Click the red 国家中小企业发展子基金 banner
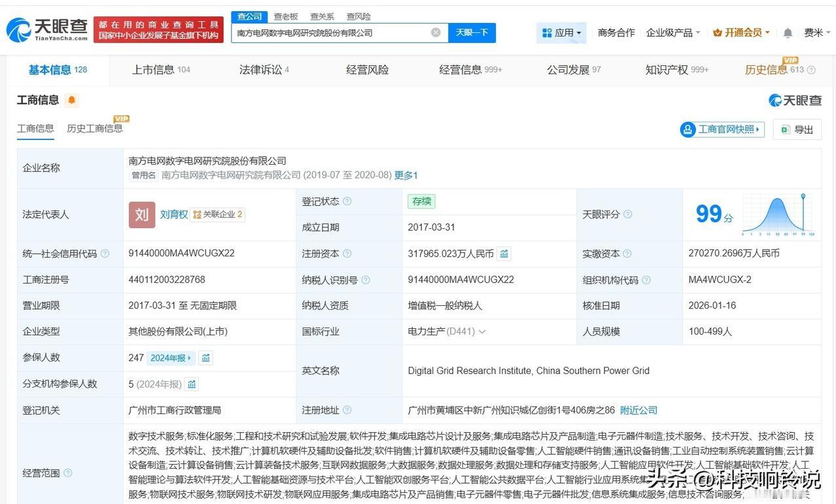This screenshot has width=836, height=504. [x=158, y=29]
